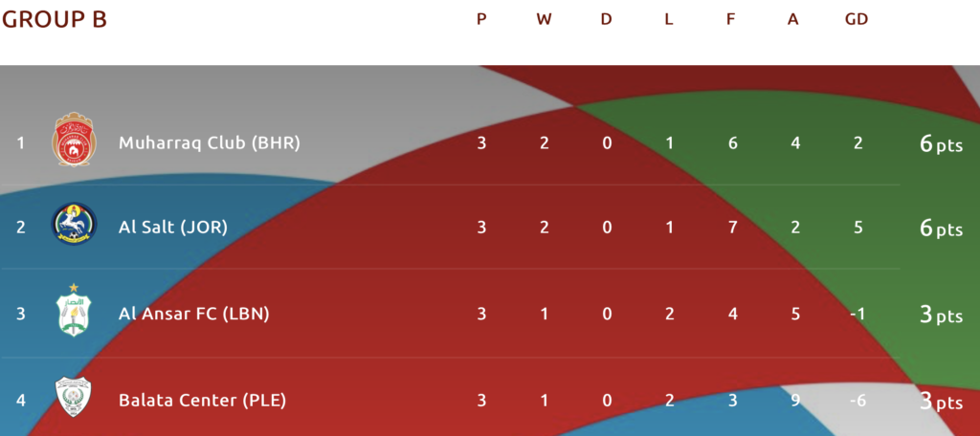The image size is (980, 436).
Task: Click the L column header
Action: [x=669, y=19]
